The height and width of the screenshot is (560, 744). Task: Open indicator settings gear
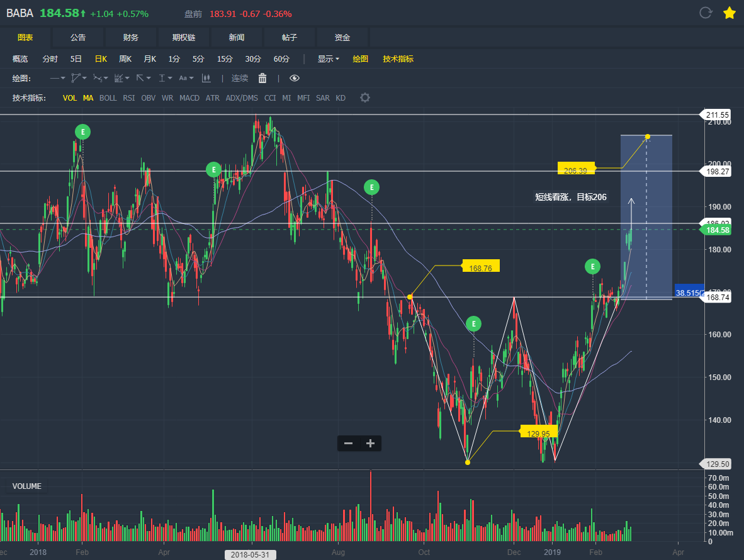365,98
